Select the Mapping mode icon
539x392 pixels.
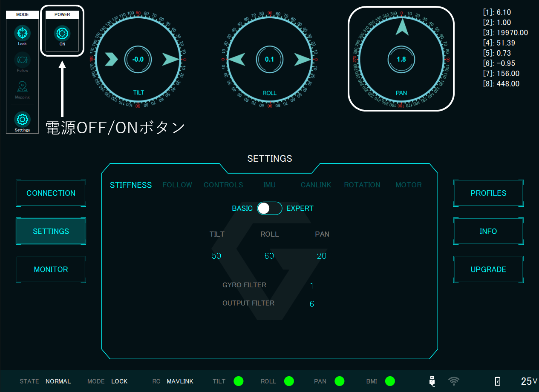(22, 87)
